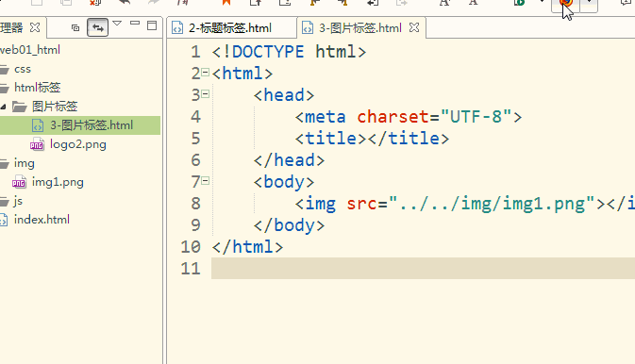Image resolution: width=635 pixels, height=364 pixels.
Task: Click the closing </body> tag
Action: coord(289,225)
